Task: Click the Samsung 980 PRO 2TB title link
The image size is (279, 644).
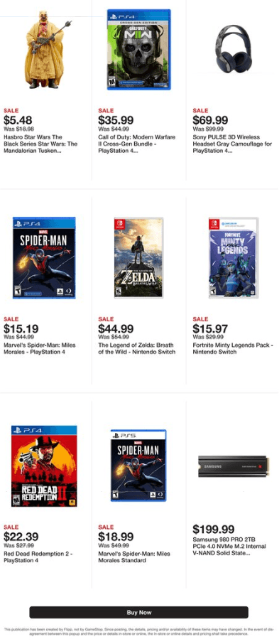Action: click(229, 547)
